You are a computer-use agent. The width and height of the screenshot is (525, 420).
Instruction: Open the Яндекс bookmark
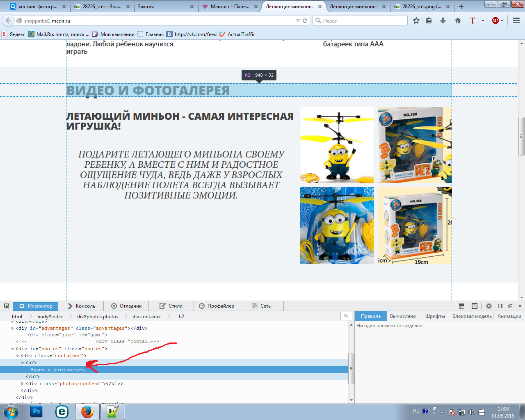point(14,34)
